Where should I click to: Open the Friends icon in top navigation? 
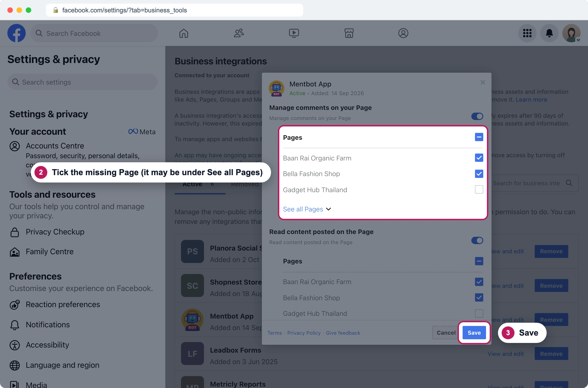pyautogui.click(x=239, y=33)
